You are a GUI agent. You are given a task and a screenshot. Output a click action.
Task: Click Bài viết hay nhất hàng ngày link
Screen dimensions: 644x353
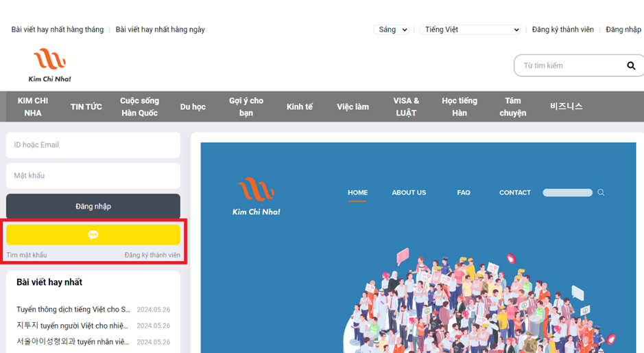click(160, 30)
